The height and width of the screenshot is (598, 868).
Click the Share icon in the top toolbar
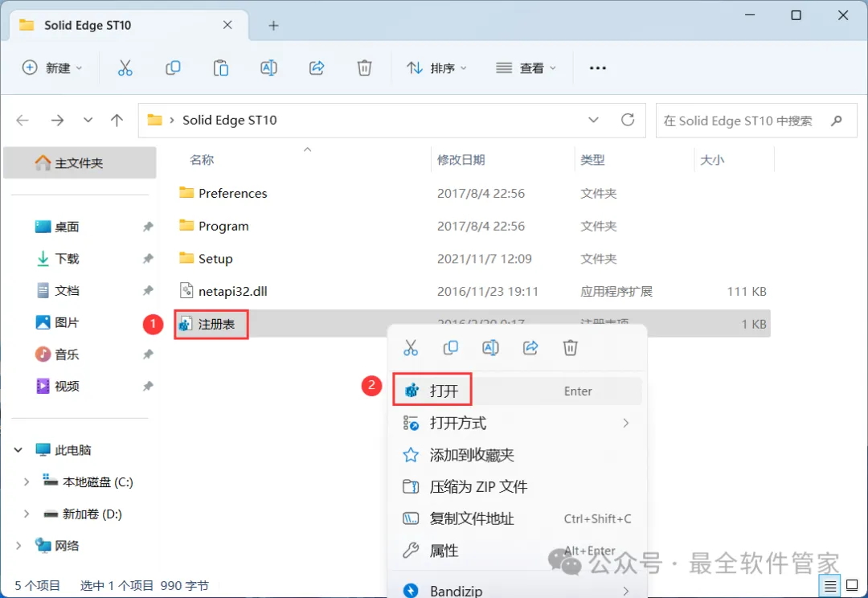pyautogui.click(x=317, y=68)
